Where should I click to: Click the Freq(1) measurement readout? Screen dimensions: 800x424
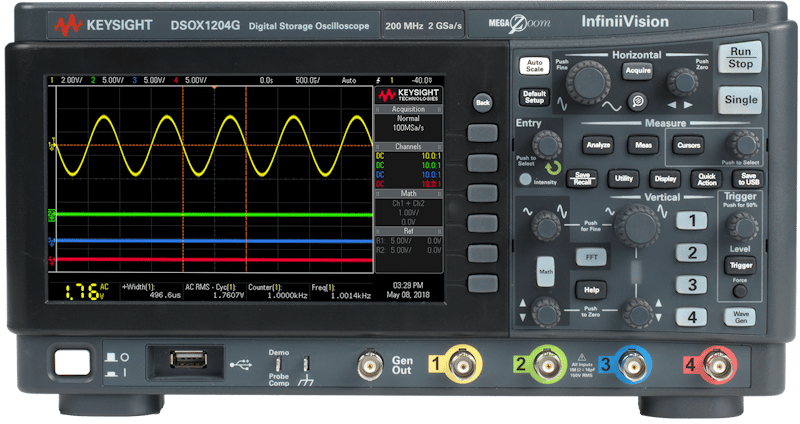341,291
